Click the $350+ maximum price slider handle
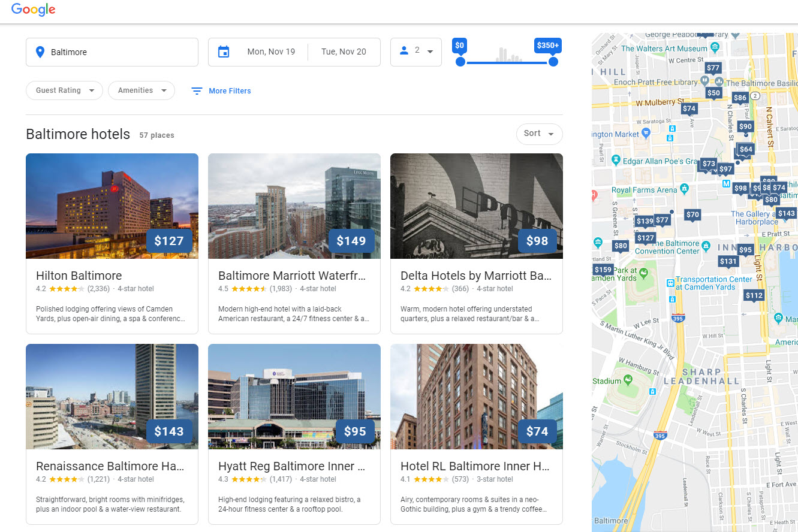This screenshot has height=532, width=798. click(553, 61)
